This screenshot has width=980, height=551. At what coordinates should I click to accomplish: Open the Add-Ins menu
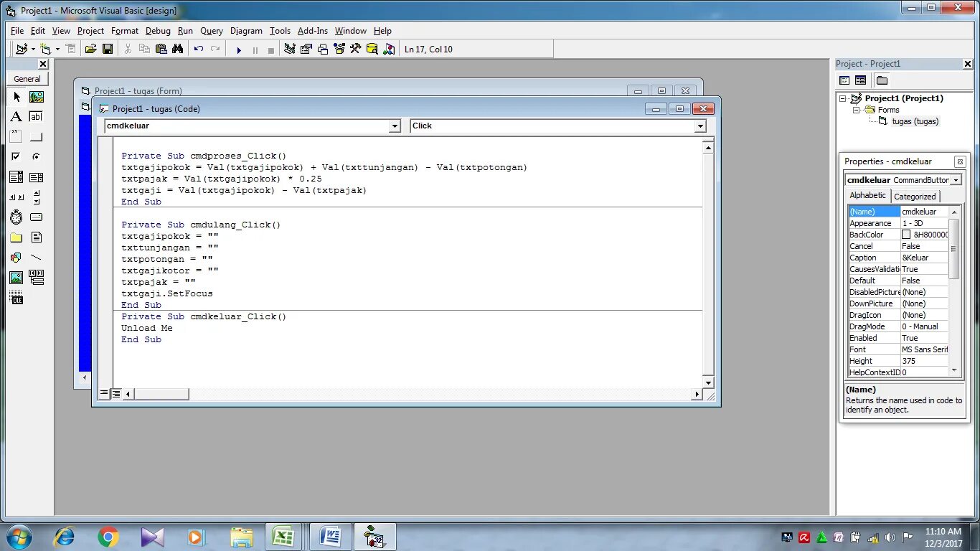click(x=313, y=31)
